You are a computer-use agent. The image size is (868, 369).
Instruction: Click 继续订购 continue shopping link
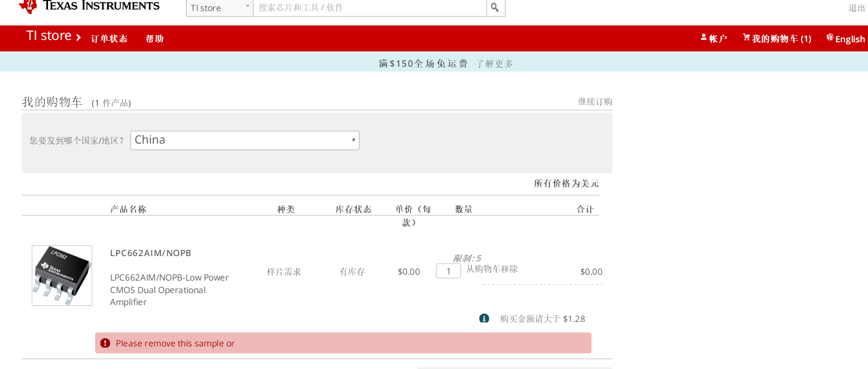click(595, 101)
